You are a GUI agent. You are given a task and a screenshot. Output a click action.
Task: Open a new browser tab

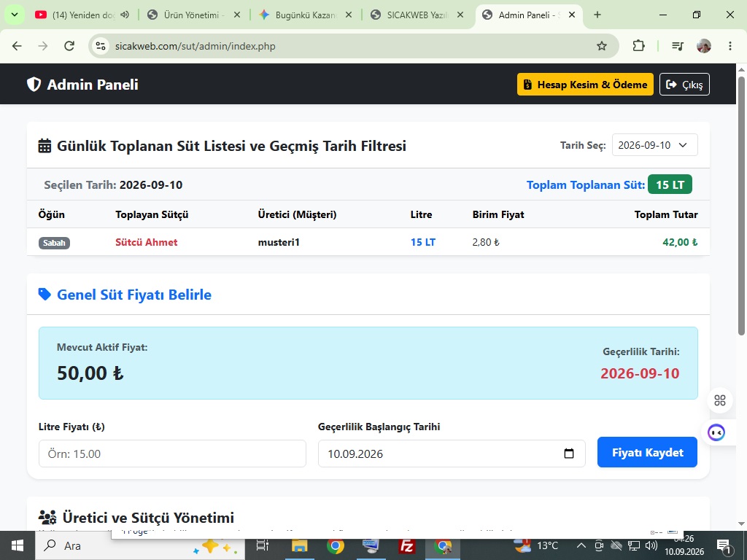(x=597, y=15)
